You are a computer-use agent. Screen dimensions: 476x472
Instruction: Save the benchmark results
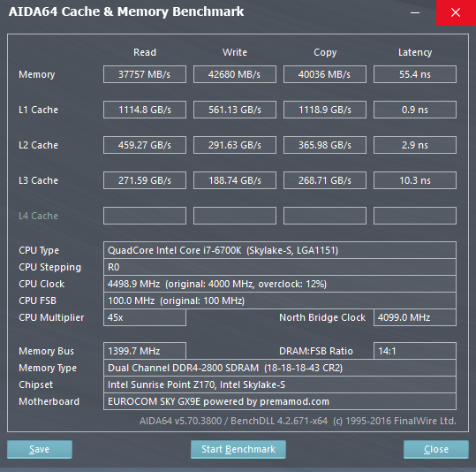(40, 449)
